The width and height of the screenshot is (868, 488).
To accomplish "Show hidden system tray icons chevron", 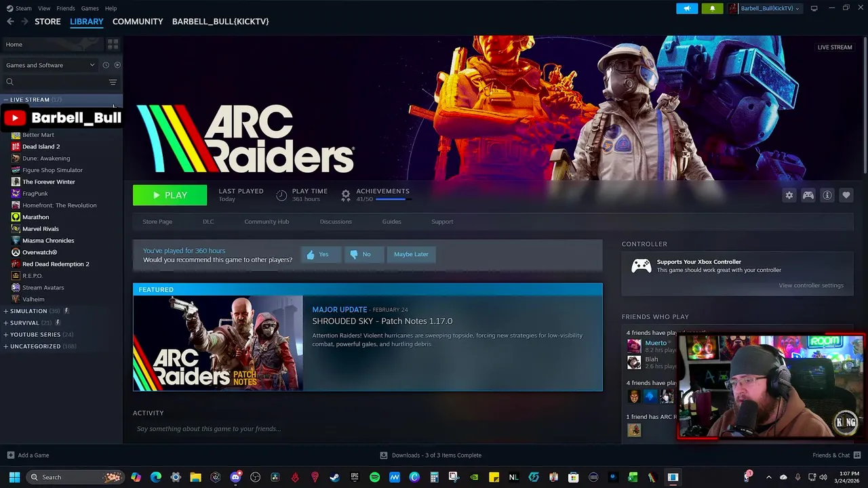I will pyautogui.click(x=768, y=477).
